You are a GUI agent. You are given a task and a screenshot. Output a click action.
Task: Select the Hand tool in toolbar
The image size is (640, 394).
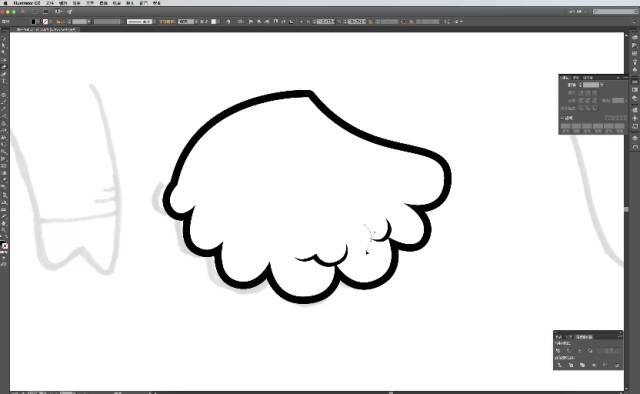(5, 223)
